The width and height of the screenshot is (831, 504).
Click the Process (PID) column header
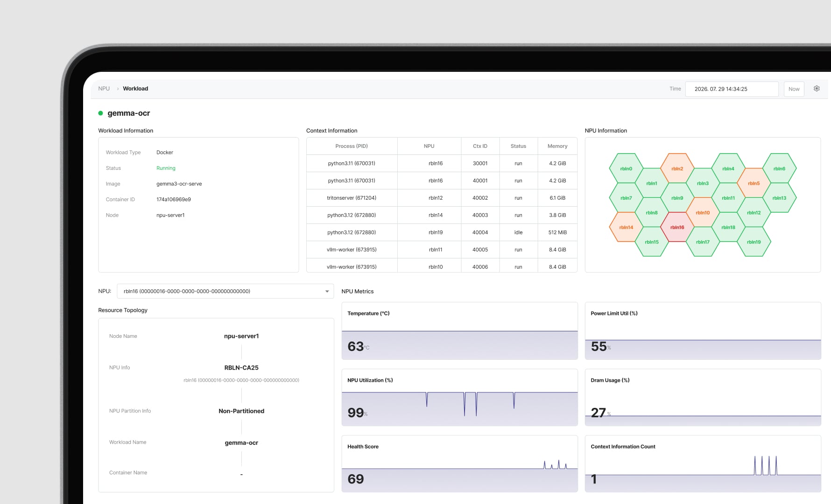pos(352,146)
